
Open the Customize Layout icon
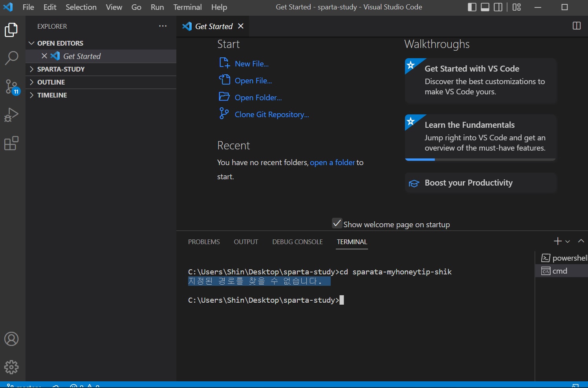click(x=517, y=7)
